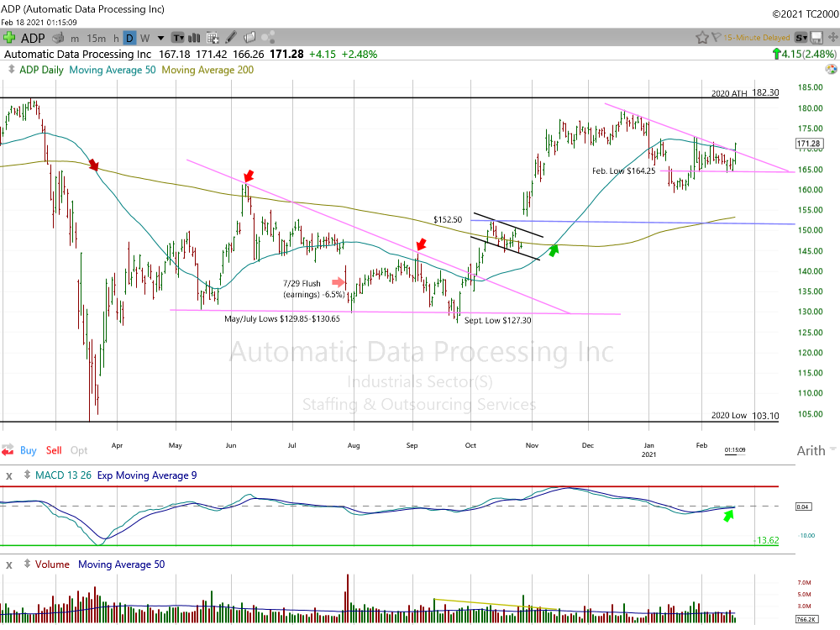840x630 pixels.
Task: Switch to the hourly 'h' timeframe
Action: point(116,38)
